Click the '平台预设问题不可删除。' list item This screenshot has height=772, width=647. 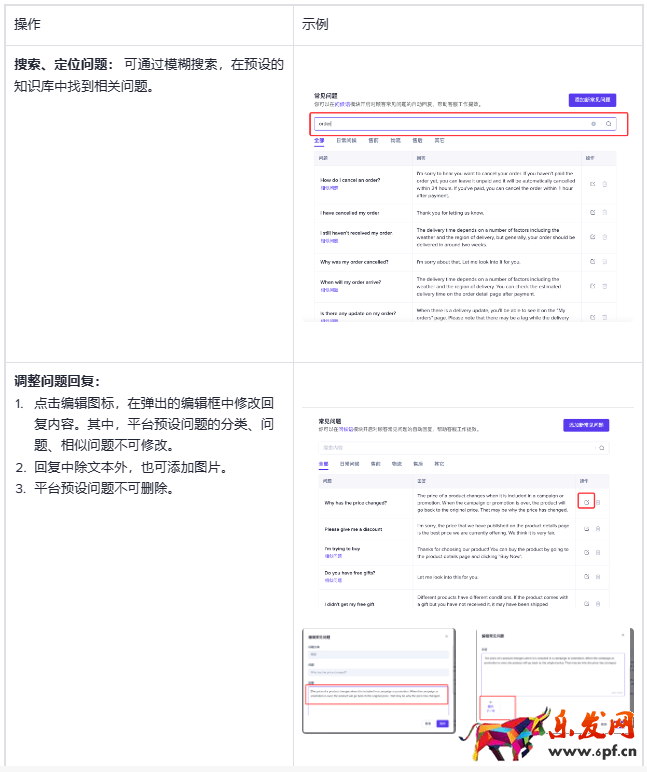[x=104, y=488]
